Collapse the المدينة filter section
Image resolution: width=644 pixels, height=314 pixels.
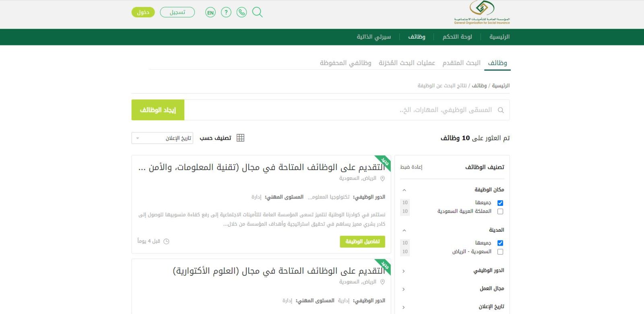coord(404,230)
